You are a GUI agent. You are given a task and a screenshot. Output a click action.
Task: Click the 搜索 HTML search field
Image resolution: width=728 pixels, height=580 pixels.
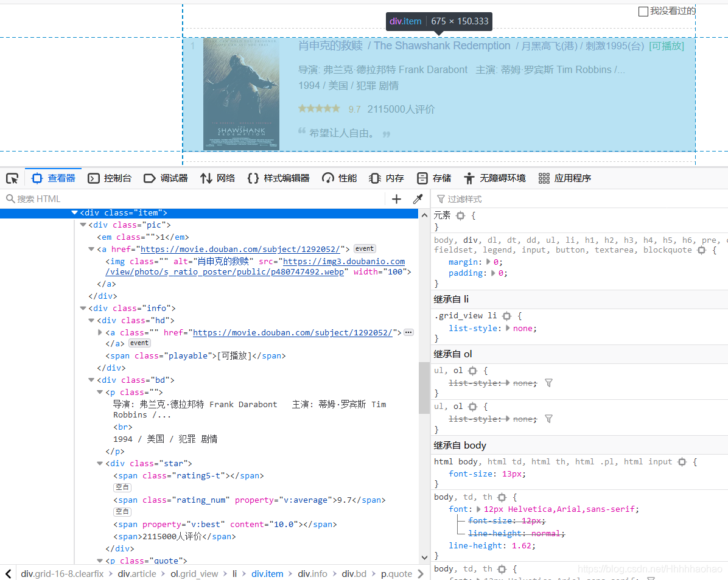tap(193, 199)
